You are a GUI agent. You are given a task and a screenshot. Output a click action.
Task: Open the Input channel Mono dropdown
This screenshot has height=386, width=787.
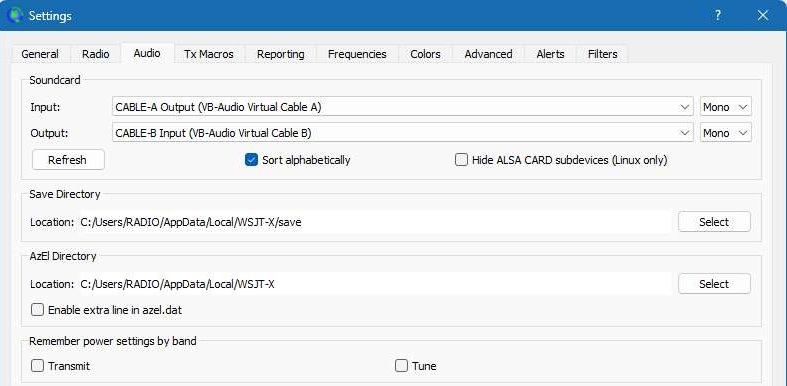pyautogui.click(x=726, y=107)
